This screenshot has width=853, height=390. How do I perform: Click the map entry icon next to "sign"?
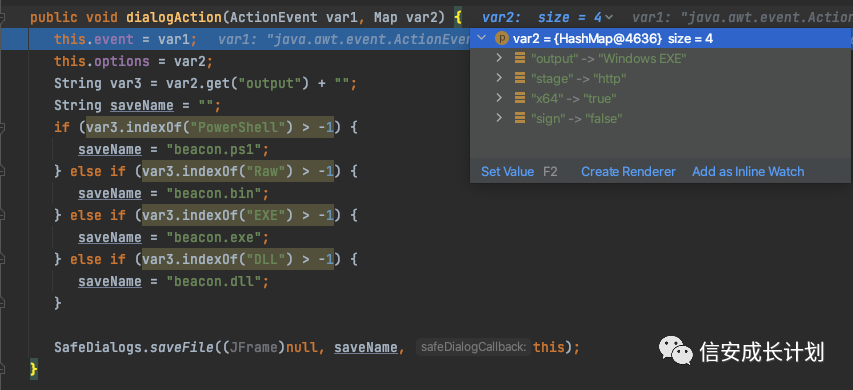click(x=520, y=118)
